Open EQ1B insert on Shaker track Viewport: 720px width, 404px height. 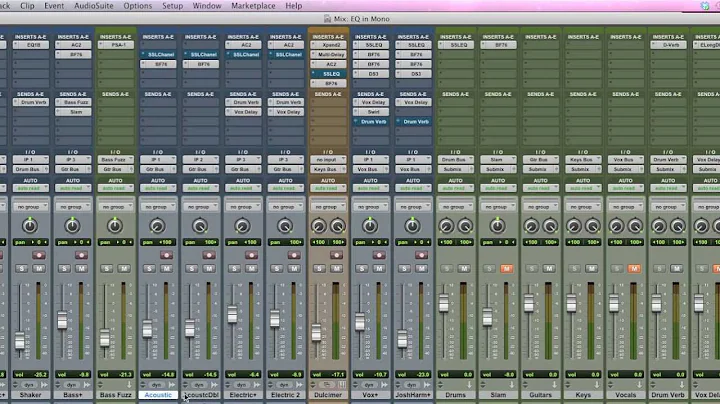click(30, 45)
